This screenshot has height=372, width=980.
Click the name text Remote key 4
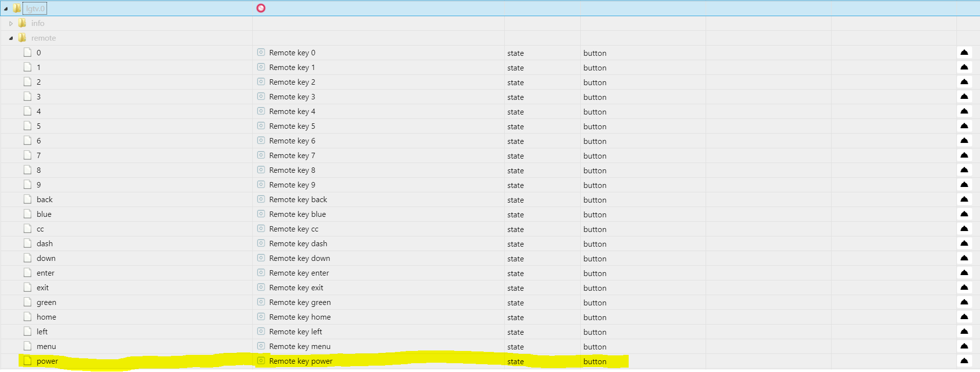[292, 112]
